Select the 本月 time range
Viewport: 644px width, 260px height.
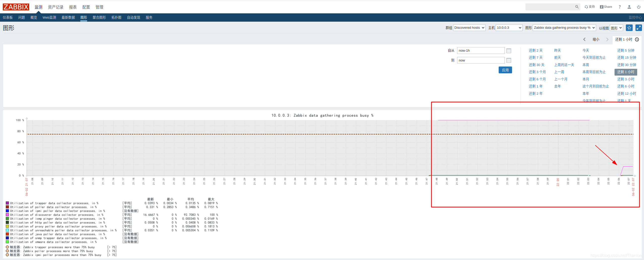(586, 79)
